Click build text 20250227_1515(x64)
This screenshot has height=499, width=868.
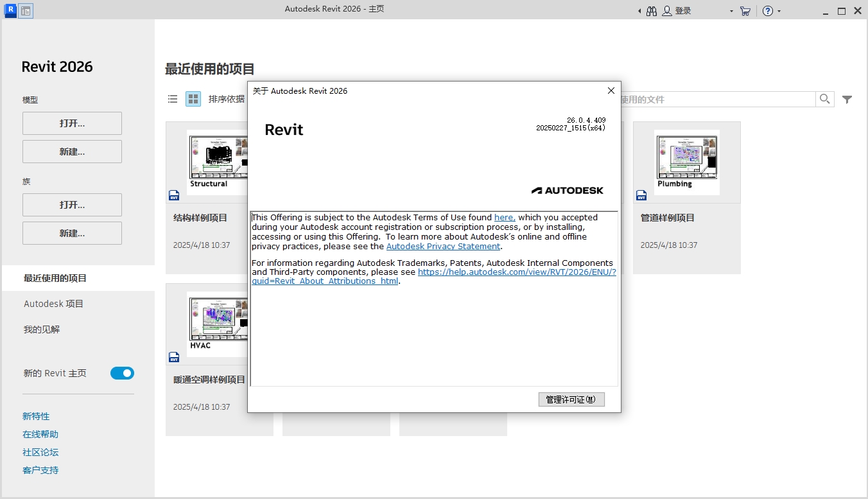point(571,128)
